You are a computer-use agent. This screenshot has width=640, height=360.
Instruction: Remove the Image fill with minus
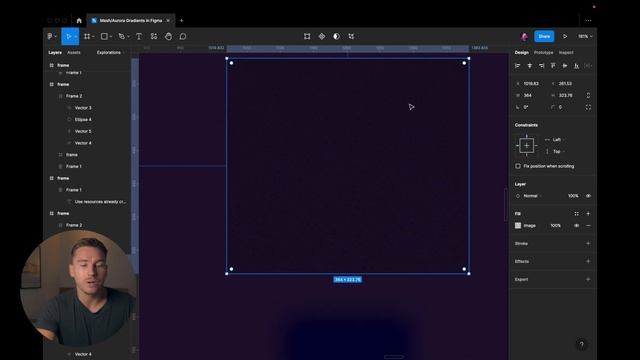[x=588, y=226]
